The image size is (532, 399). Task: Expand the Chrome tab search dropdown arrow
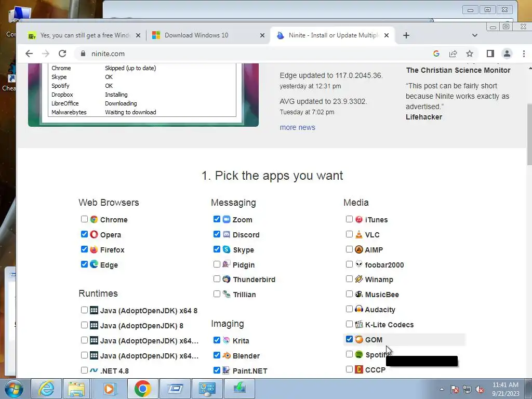click(x=475, y=35)
